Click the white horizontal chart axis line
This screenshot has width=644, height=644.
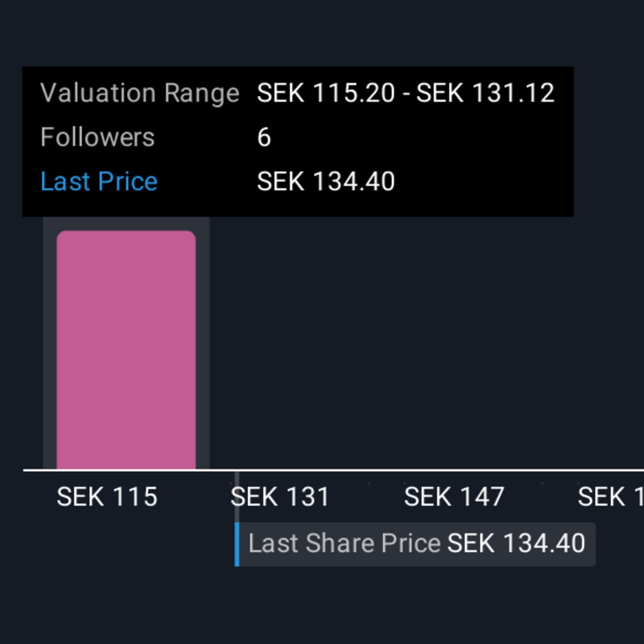[333, 470]
